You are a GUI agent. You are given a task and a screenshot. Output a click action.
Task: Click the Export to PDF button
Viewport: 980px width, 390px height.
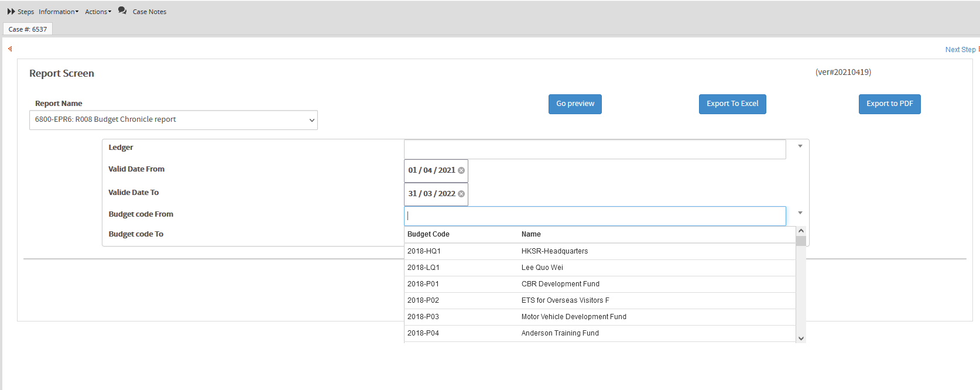click(889, 104)
